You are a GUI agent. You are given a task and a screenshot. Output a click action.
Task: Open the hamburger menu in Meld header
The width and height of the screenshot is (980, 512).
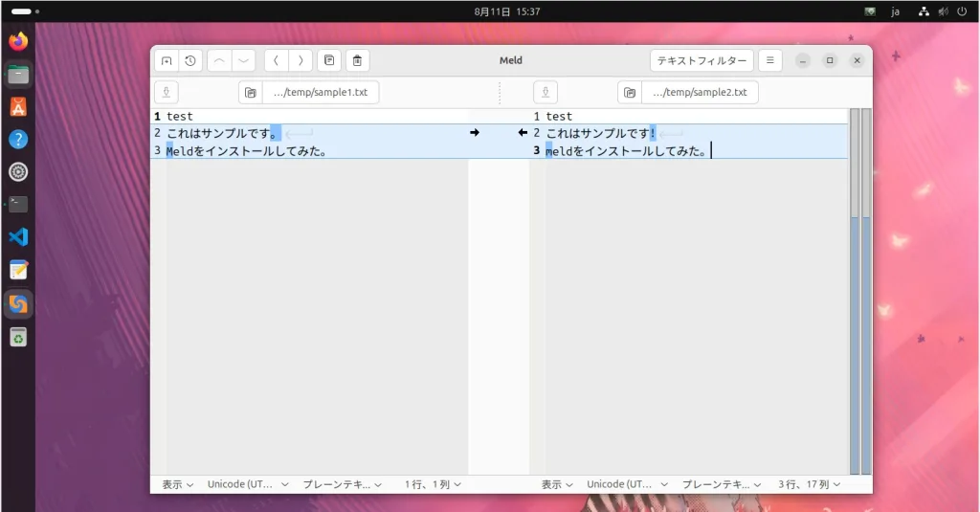pos(770,60)
